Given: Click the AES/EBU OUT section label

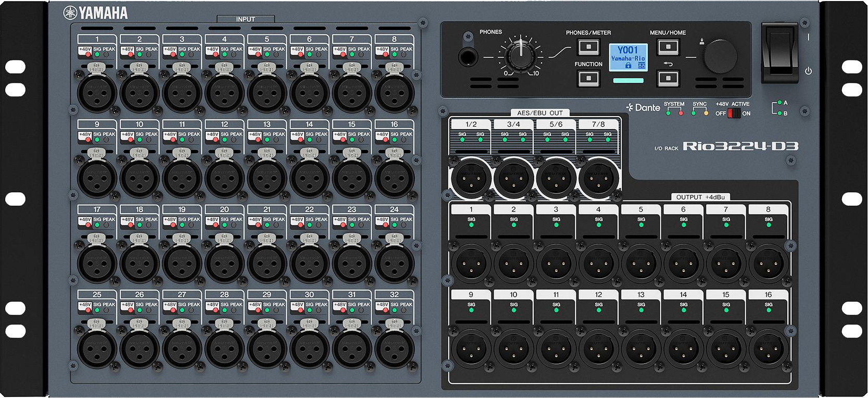Looking at the screenshot, I should [540, 113].
